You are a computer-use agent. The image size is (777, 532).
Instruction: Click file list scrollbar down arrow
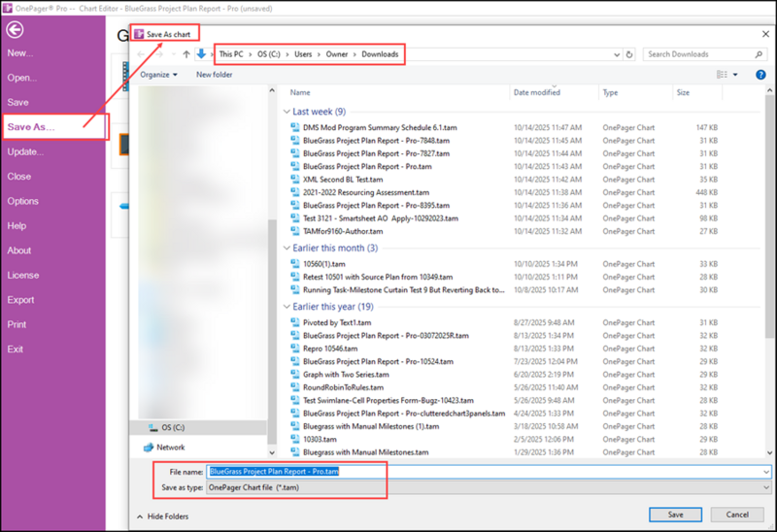[x=769, y=452]
